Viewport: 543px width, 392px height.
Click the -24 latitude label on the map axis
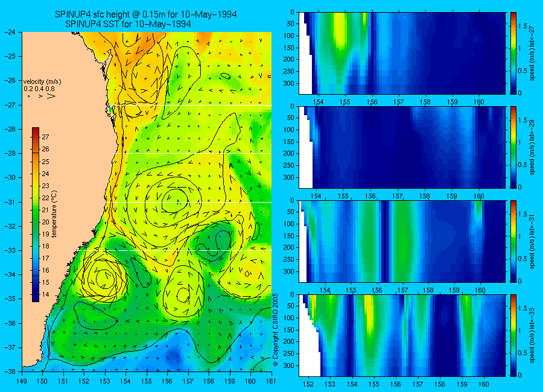pyautogui.click(x=10, y=32)
